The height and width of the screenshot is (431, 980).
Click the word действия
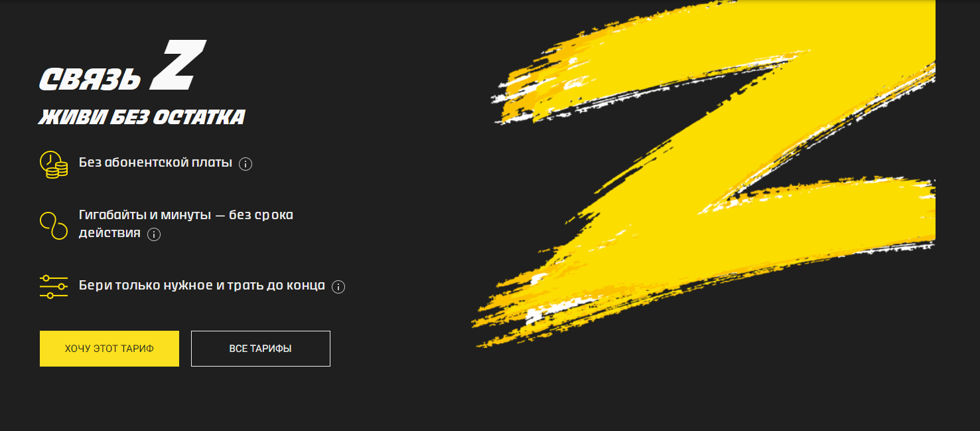pyautogui.click(x=109, y=233)
